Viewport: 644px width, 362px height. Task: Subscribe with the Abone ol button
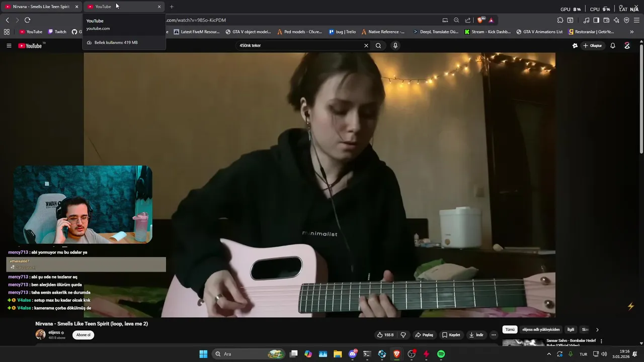tap(83, 335)
